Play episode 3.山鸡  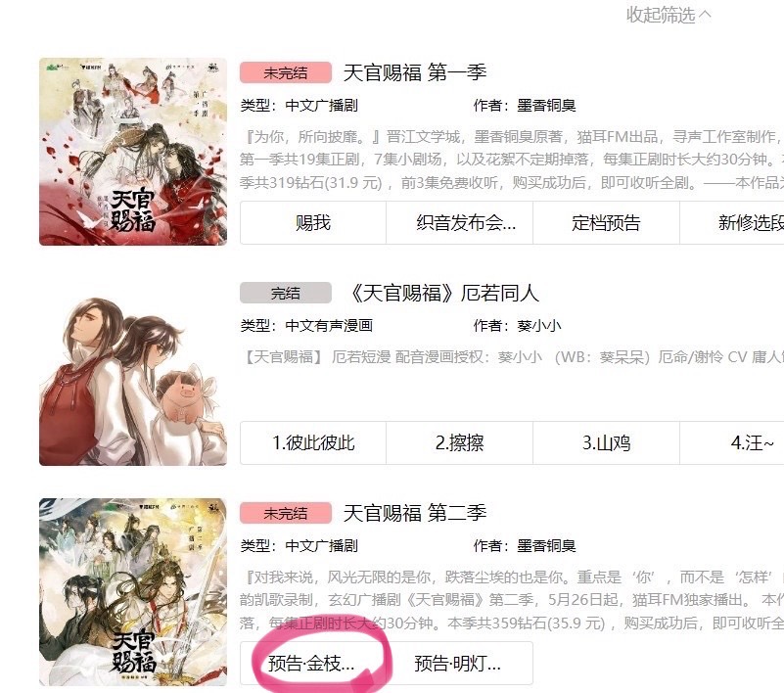[606, 443]
